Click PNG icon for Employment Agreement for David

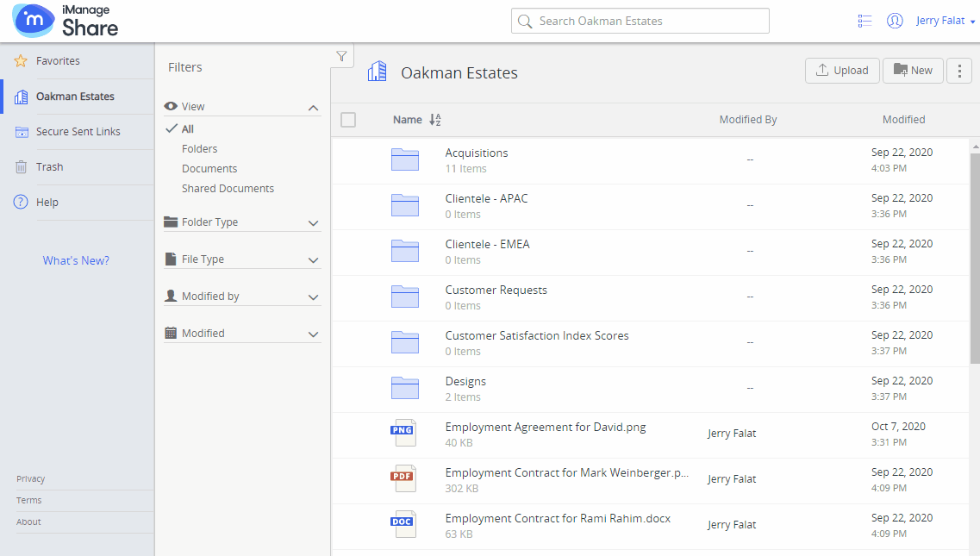(404, 434)
